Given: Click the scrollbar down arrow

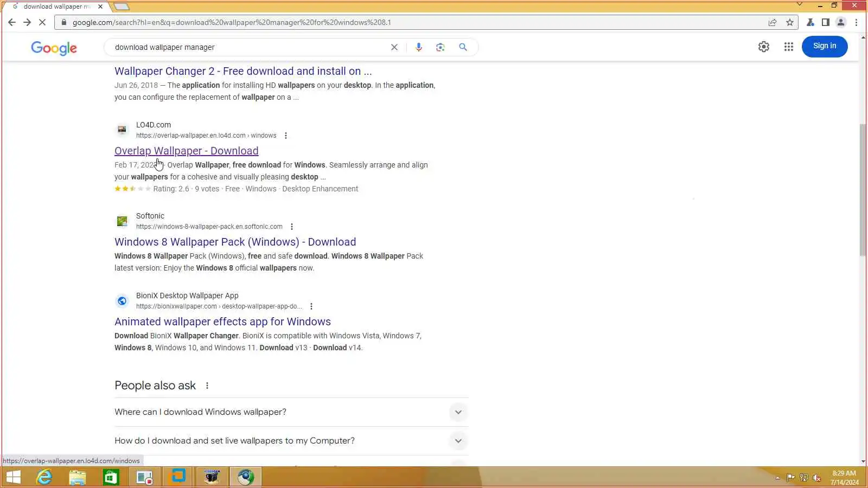Looking at the screenshot, I should coord(863,461).
